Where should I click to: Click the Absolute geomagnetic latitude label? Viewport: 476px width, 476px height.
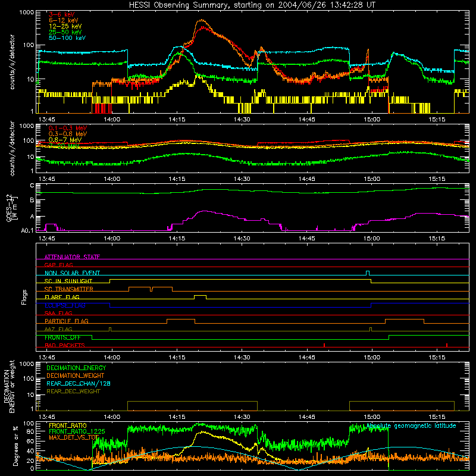[x=411, y=426]
